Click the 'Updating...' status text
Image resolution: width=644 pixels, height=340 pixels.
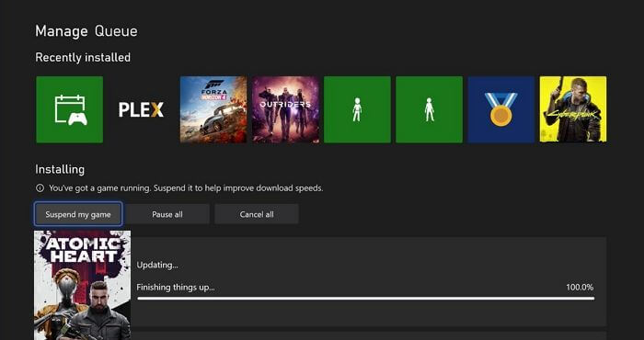pos(157,265)
